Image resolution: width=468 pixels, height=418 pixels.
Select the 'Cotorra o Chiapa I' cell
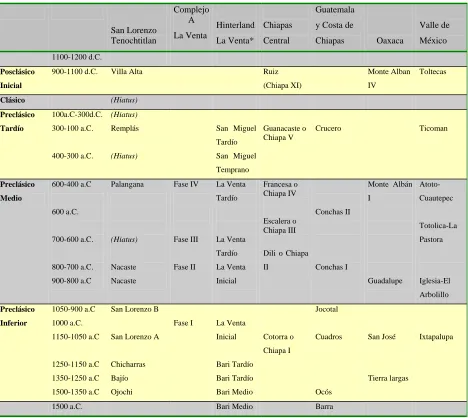[278, 344]
